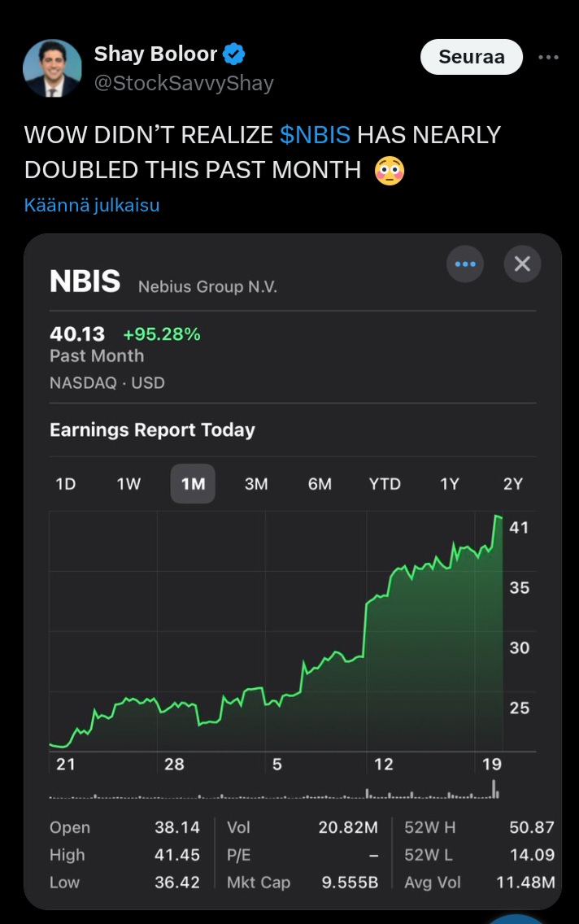The height and width of the screenshot is (924, 579).
Task: Select the 1W chart range
Action: (128, 484)
